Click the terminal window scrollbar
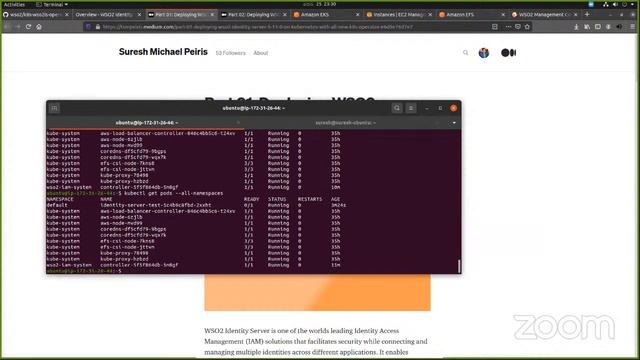Viewport: 640px width, 360px height. [459, 266]
